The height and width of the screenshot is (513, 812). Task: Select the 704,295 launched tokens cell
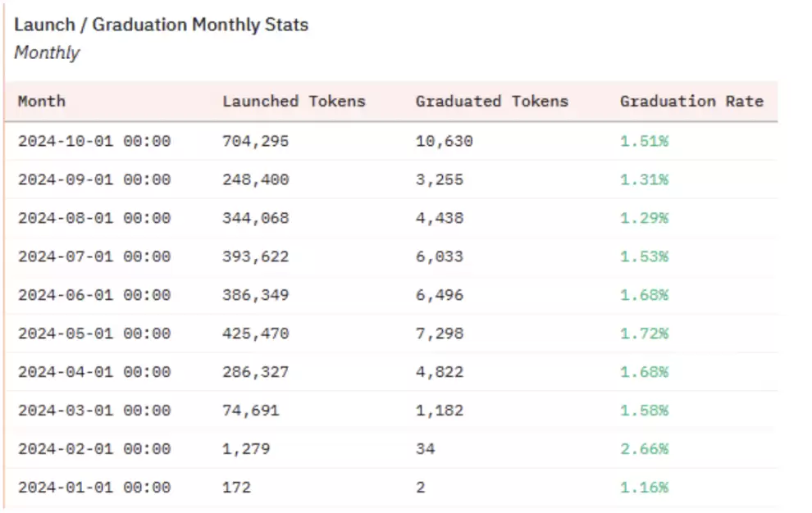click(x=256, y=141)
